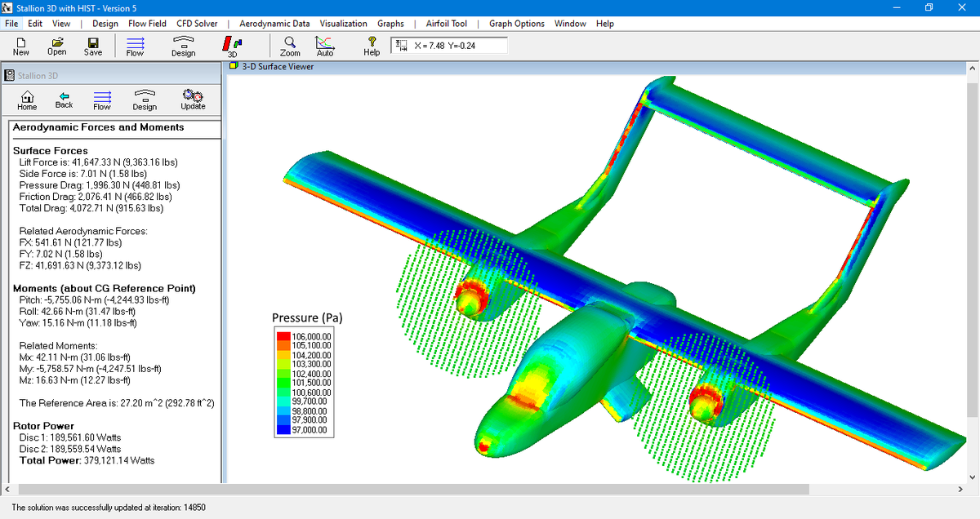
Task: Click the Rotor Power heading
Action: 43,426
